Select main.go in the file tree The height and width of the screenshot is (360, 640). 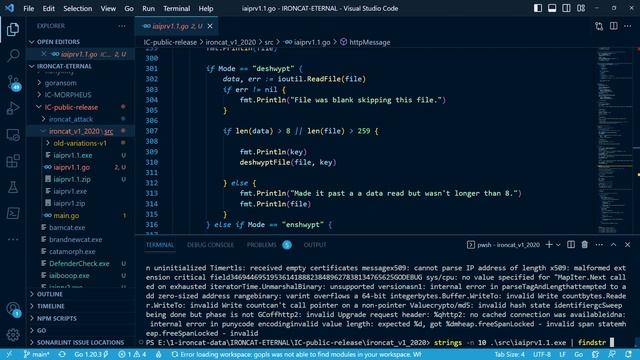(66, 216)
